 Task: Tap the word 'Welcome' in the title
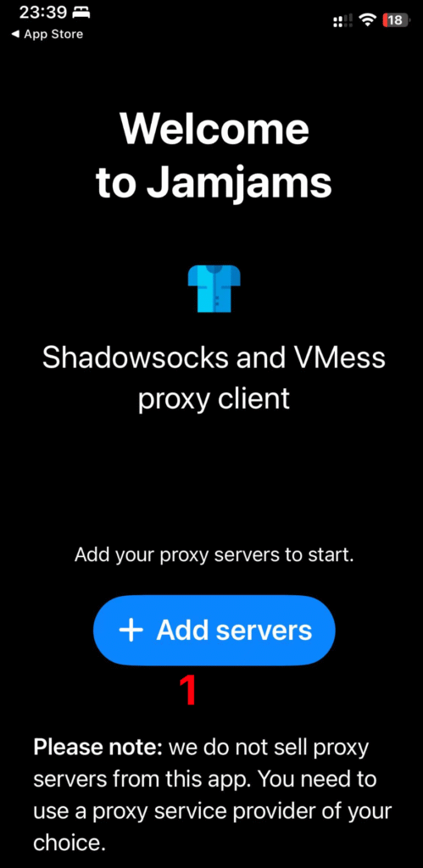pyautogui.click(x=214, y=129)
